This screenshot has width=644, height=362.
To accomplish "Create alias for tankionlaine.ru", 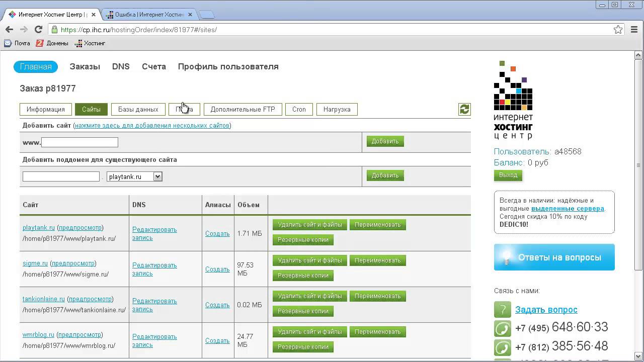I will click(217, 305).
